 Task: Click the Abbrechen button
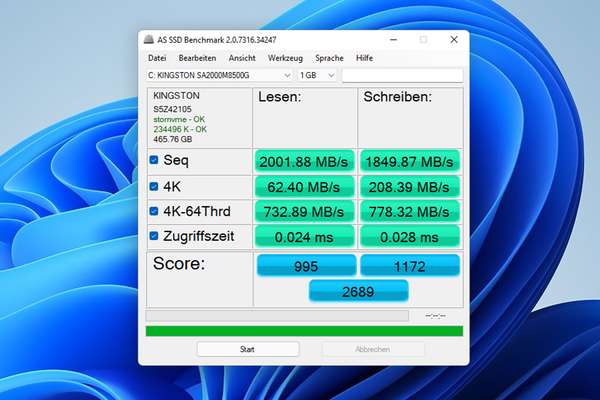(x=374, y=349)
